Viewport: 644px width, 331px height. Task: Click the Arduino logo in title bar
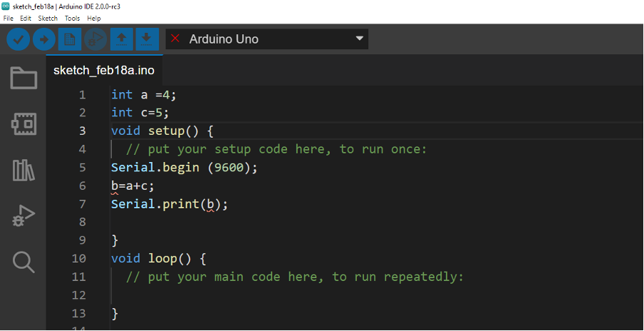coord(5,6)
